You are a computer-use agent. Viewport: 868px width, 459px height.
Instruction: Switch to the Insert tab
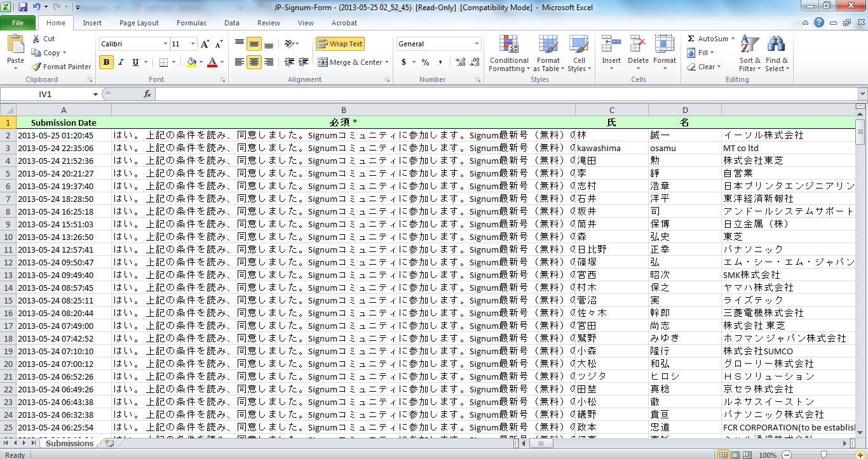coord(92,23)
